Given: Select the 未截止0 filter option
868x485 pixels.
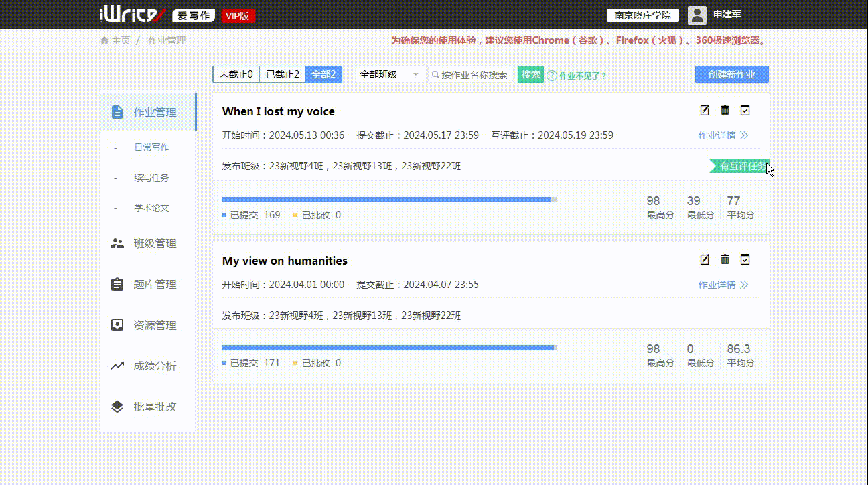Looking at the screenshot, I should pos(236,74).
